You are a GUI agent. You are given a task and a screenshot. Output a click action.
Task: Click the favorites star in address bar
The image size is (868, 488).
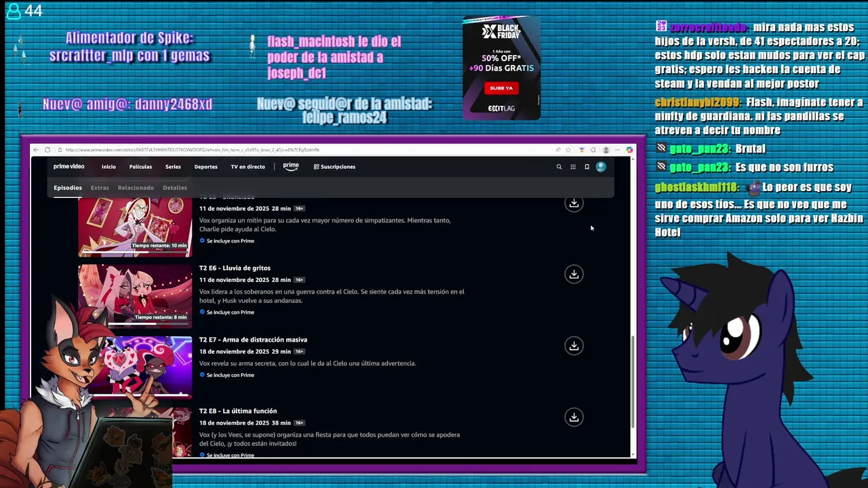pos(570,150)
